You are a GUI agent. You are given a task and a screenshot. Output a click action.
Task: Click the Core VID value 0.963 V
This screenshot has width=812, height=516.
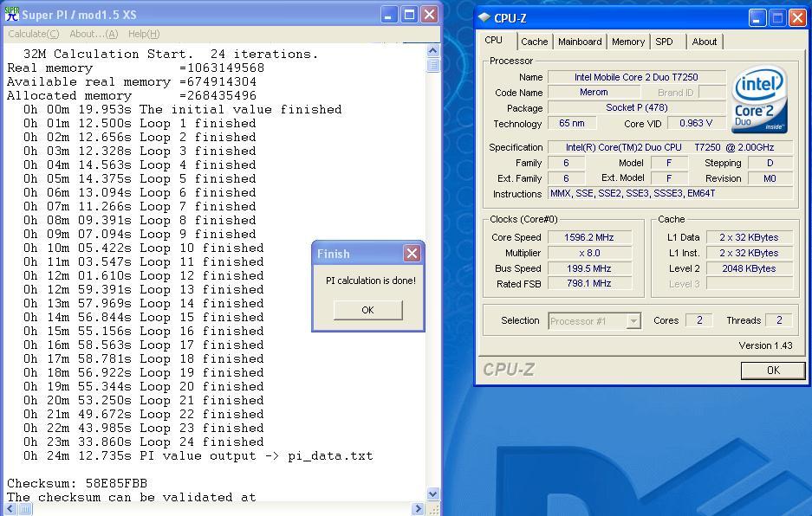(x=696, y=123)
